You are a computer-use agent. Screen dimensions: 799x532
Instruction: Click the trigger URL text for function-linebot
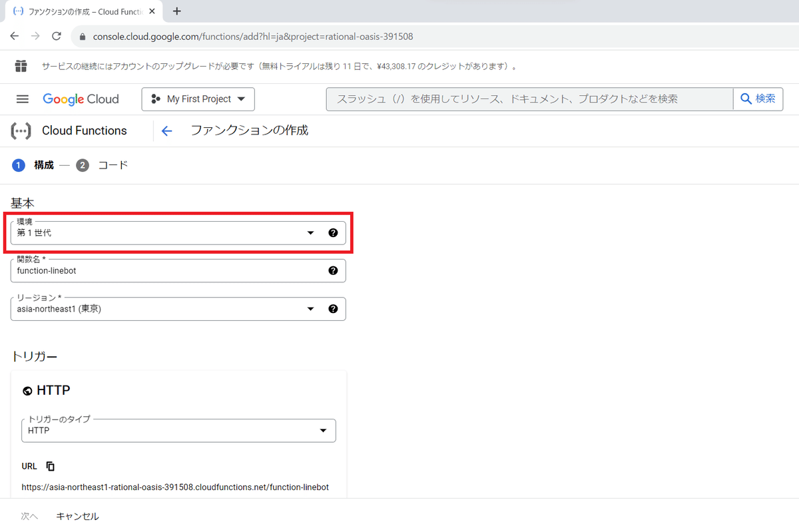pos(175,487)
